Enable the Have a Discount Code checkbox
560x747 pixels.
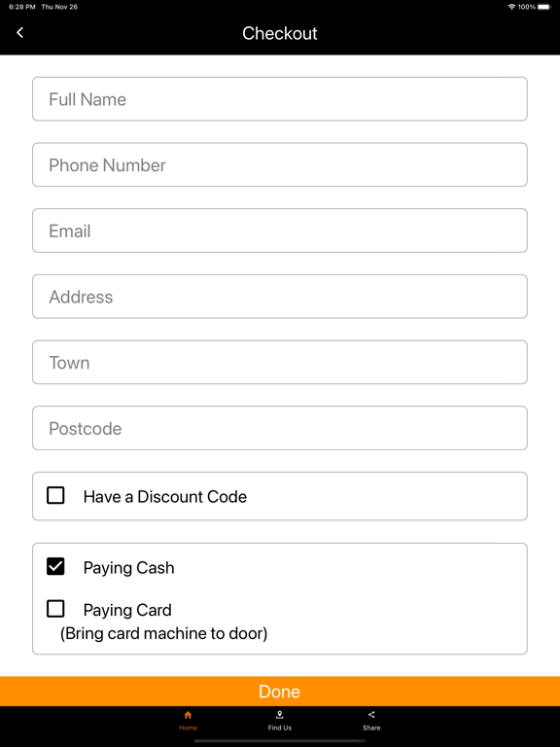coord(55,495)
